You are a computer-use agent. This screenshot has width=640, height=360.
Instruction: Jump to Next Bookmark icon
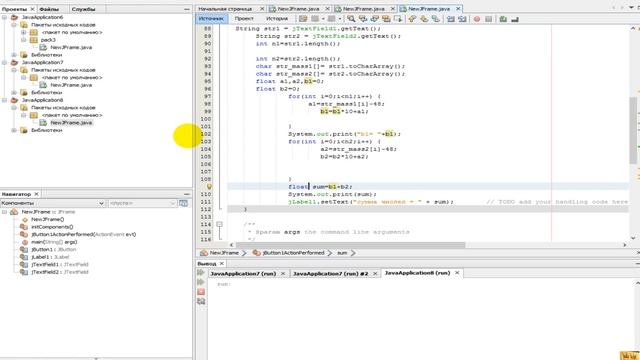click(424, 19)
